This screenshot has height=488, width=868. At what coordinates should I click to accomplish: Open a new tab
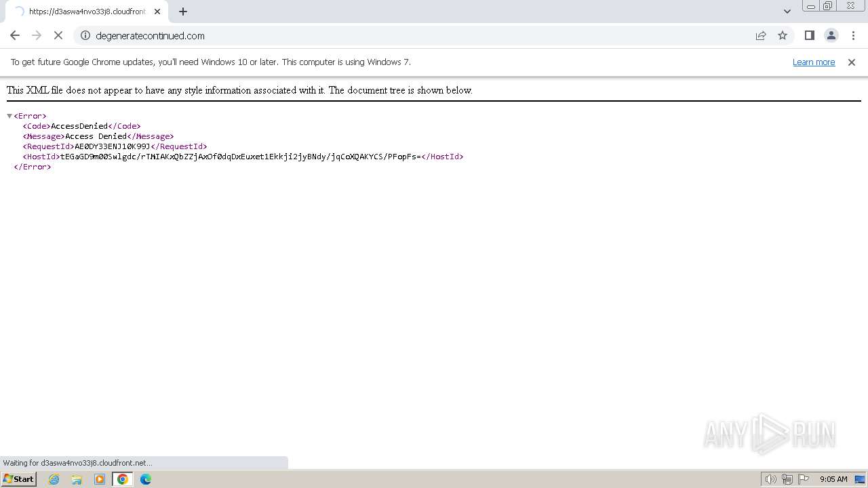(183, 12)
